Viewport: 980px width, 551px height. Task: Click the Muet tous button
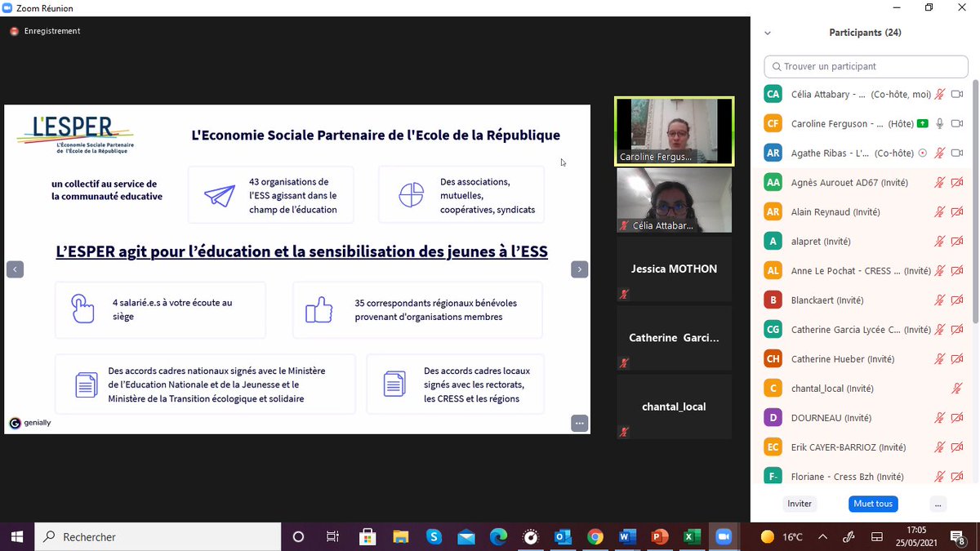click(873, 504)
